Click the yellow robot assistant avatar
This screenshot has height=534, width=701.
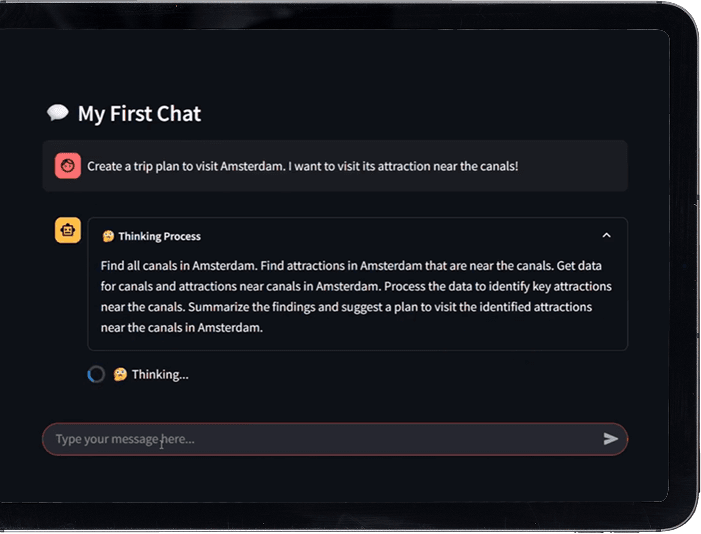(x=68, y=230)
